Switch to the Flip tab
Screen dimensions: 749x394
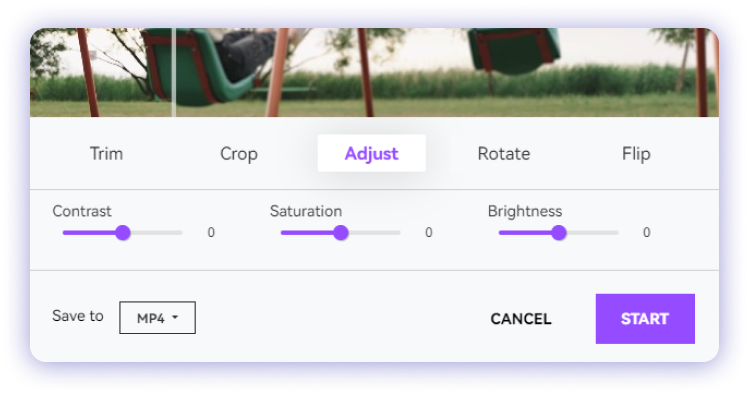coord(636,153)
